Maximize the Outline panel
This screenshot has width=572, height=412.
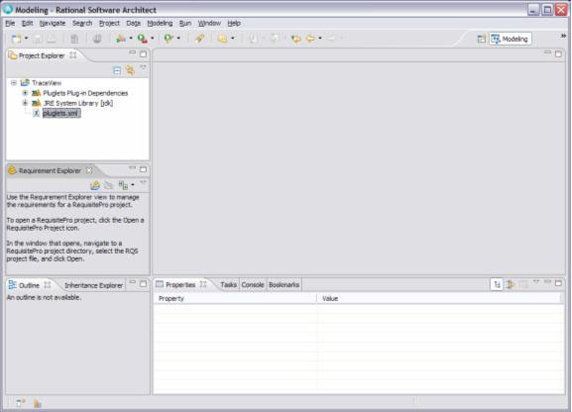pos(143,284)
